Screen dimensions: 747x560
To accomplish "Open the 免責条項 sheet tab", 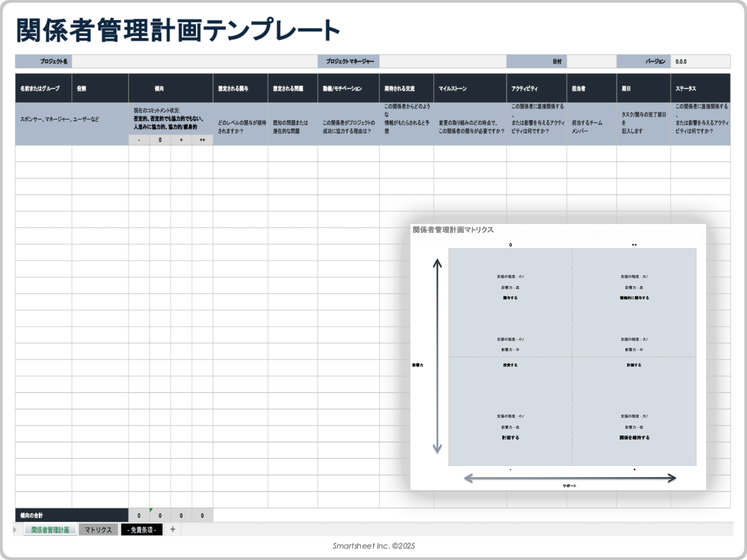I will tap(142, 529).
